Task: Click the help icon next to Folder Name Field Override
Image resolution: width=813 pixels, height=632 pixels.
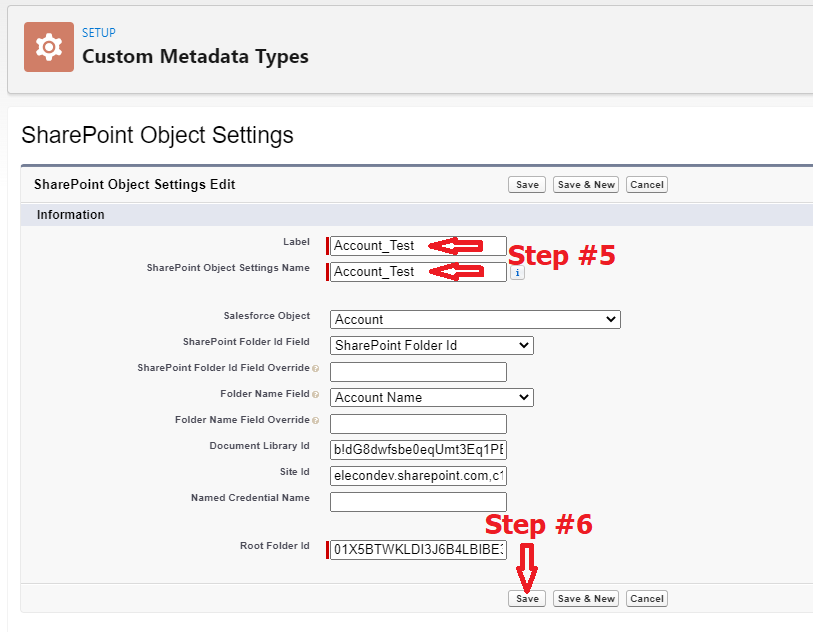Action: coord(313,420)
